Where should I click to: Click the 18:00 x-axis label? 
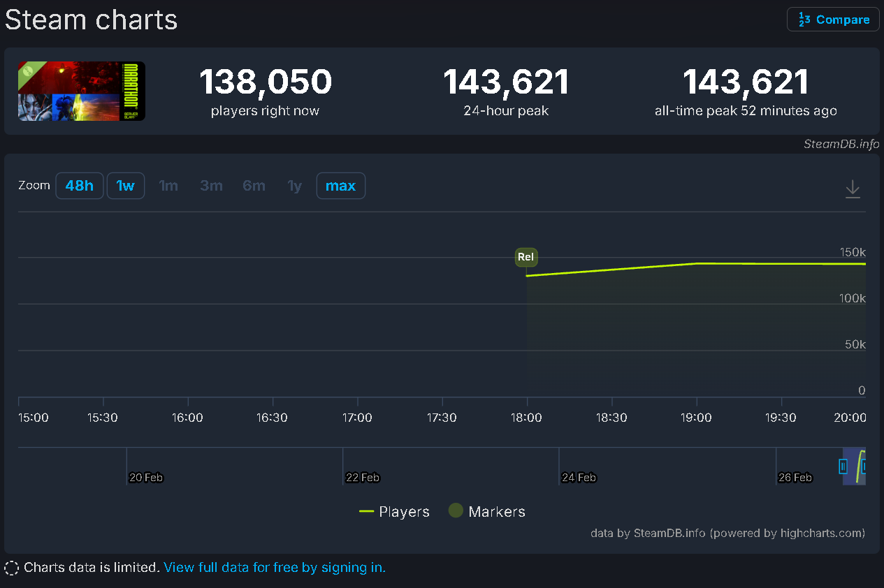pos(526,418)
